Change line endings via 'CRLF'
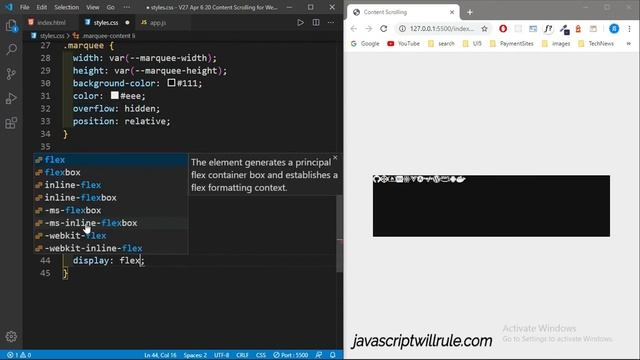 pyautogui.click(x=242, y=355)
